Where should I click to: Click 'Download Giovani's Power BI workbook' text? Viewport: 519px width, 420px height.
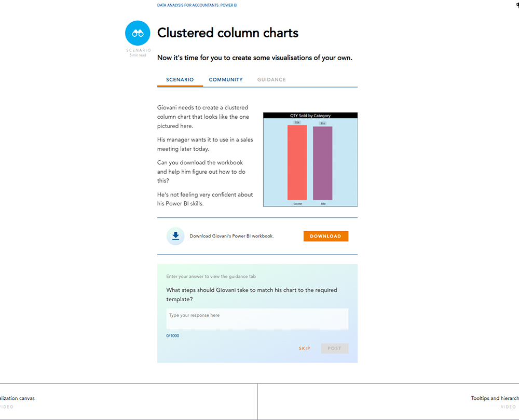(231, 236)
